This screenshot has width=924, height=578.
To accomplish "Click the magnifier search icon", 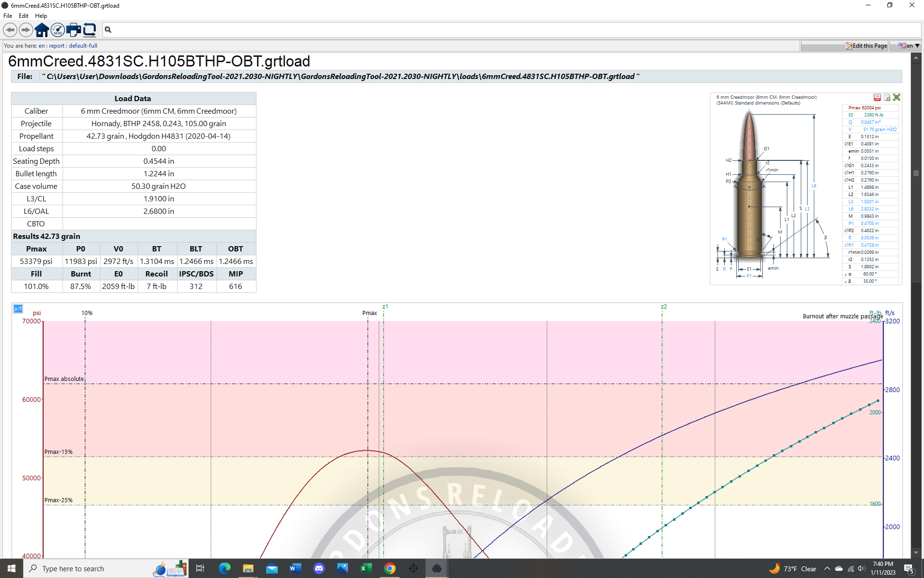I will 108,30.
